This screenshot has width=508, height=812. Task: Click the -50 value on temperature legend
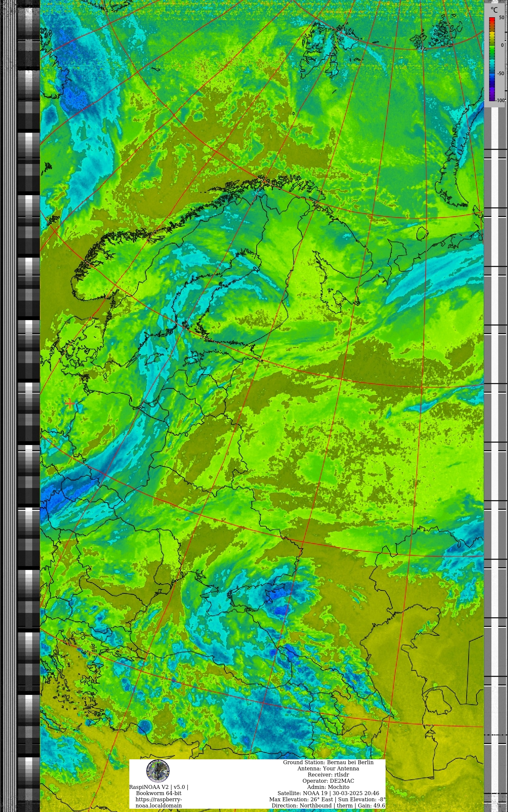[x=501, y=74]
